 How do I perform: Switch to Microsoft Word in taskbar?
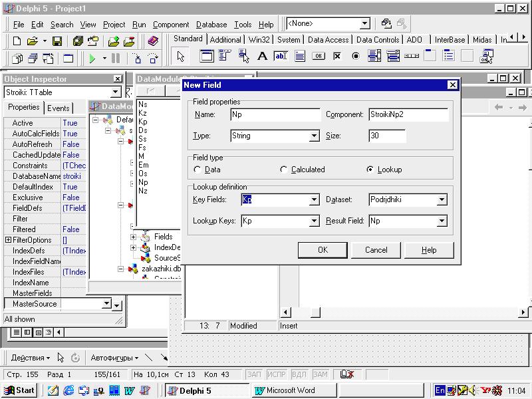tap(294, 390)
